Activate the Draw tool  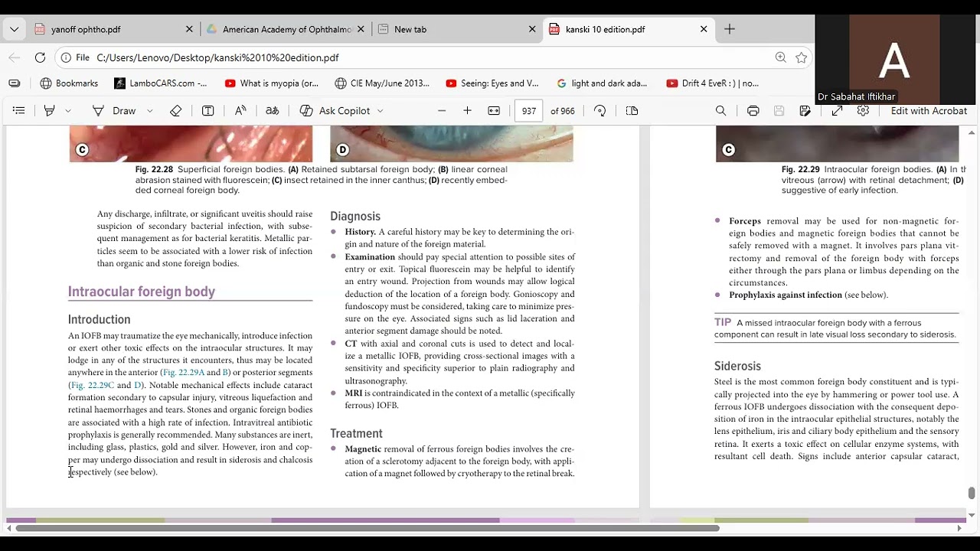pos(114,111)
